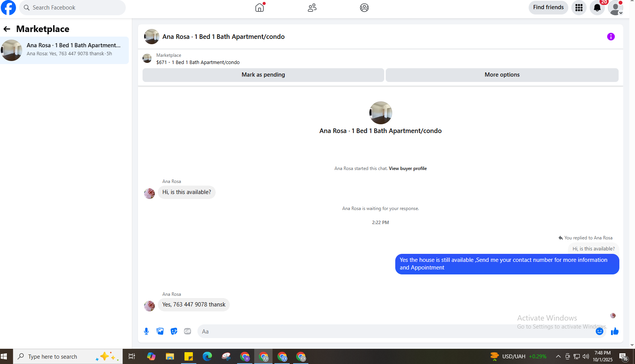Open Sticky Notes from the taskbar
The height and width of the screenshot is (364, 635).
coord(188,356)
